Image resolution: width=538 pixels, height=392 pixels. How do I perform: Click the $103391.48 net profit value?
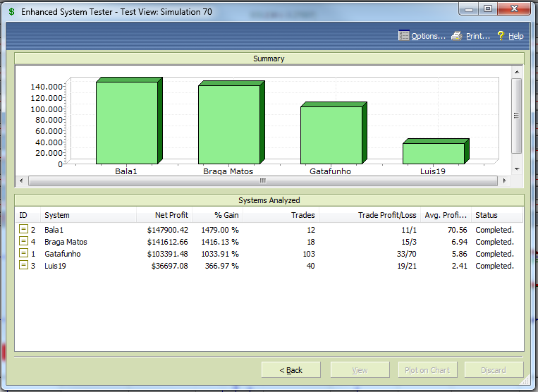(168, 254)
